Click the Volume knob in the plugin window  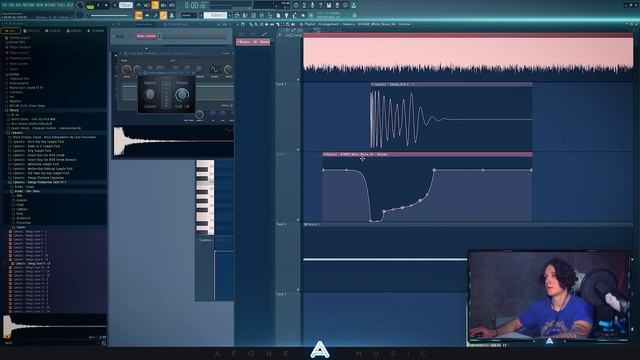pos(182,94)
